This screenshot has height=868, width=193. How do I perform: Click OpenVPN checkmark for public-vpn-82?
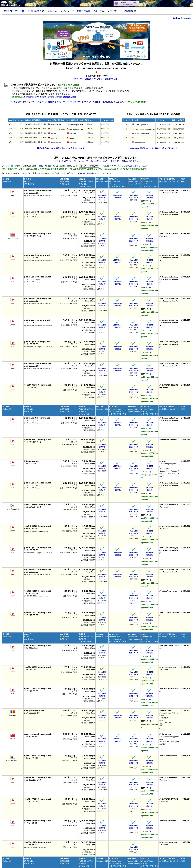pos(134,419)
